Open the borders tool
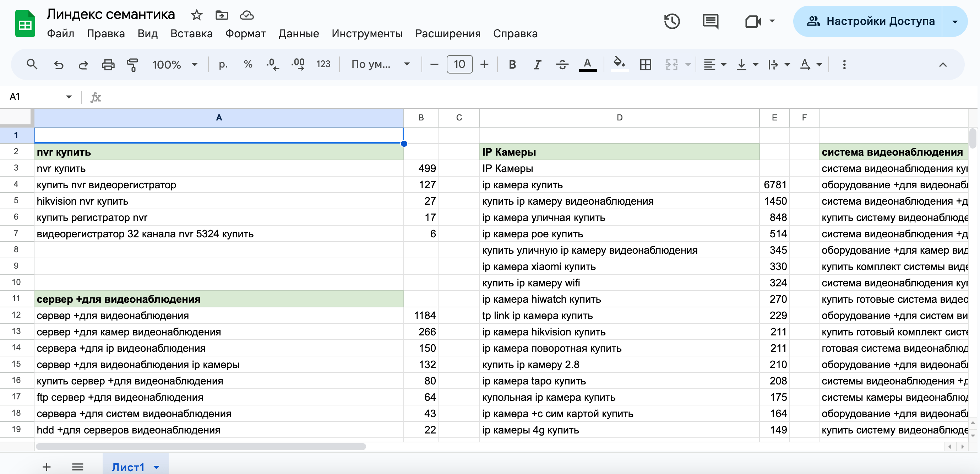 (646, 64)
